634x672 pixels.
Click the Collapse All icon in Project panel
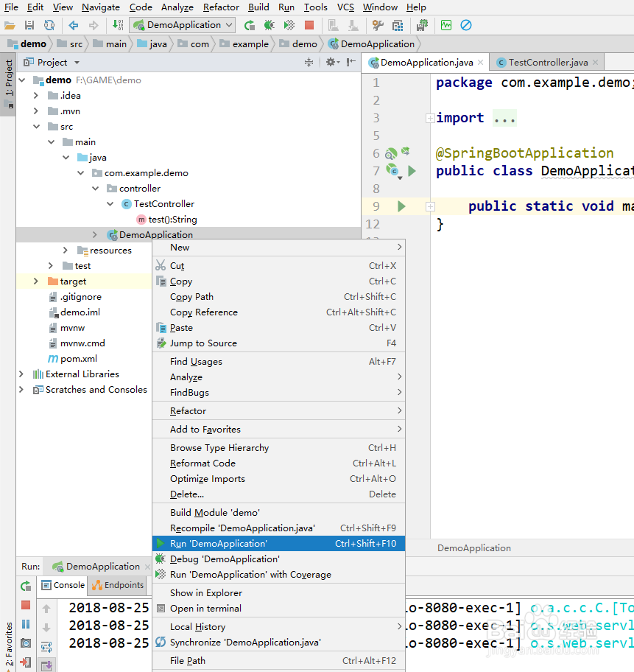coord(309,63)
